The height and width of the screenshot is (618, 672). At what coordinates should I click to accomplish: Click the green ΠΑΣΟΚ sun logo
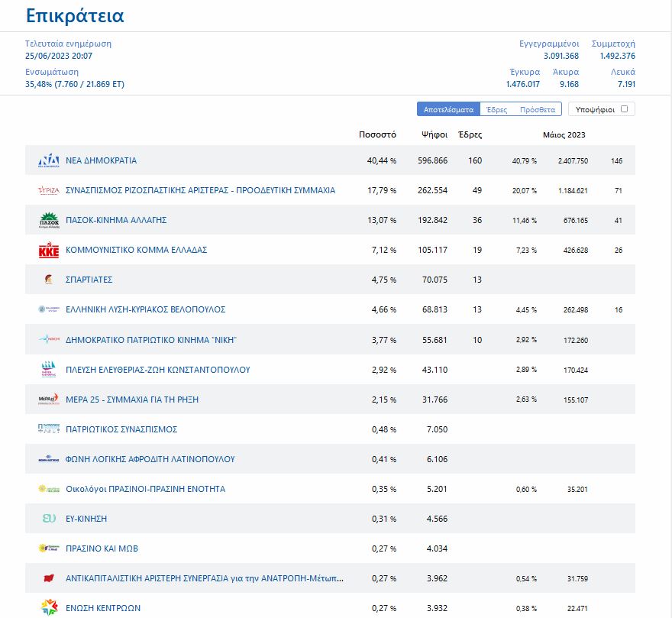pos(49,220)
